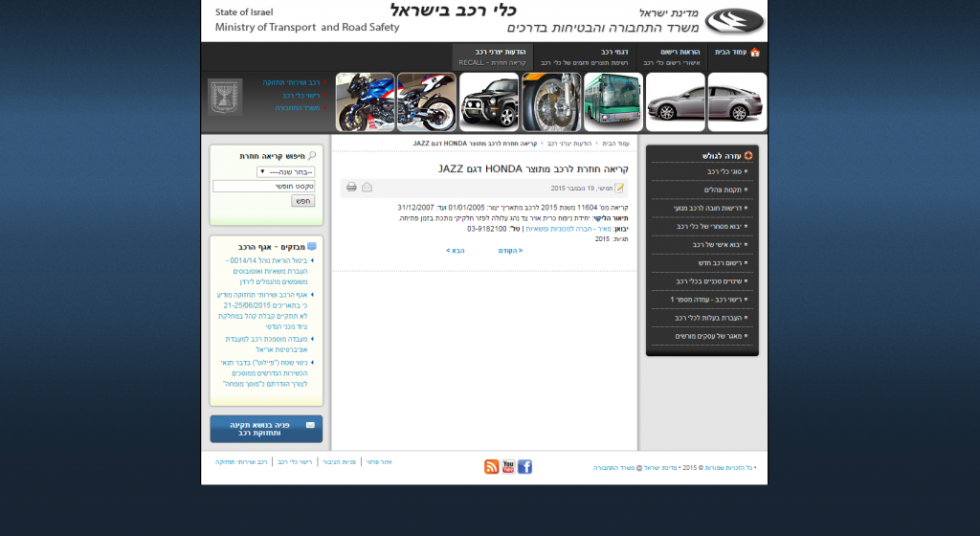Click the הודעות יצרני רכב breadcrumb link
The height and width of the screenshot is (536, 980).
(569, 144)
